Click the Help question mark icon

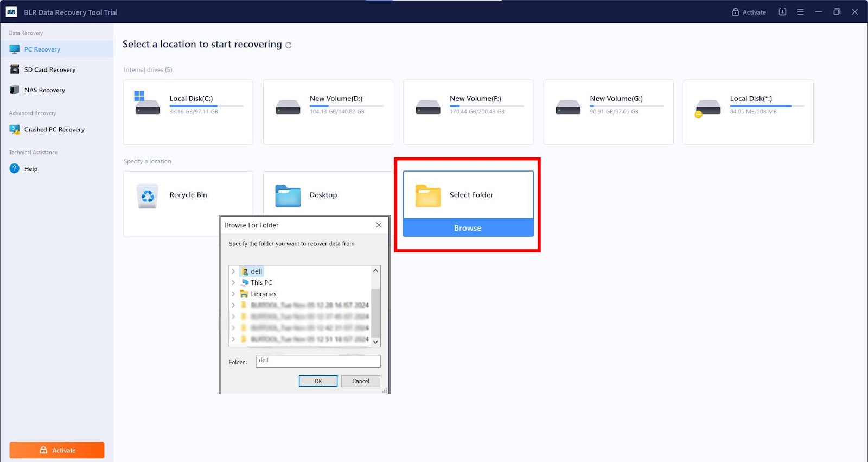15,169
